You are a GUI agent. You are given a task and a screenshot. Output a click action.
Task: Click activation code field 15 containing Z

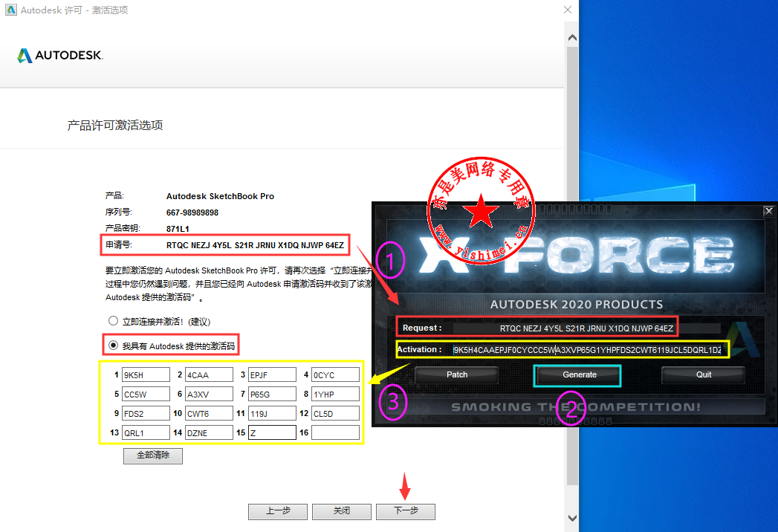[272, 432]
